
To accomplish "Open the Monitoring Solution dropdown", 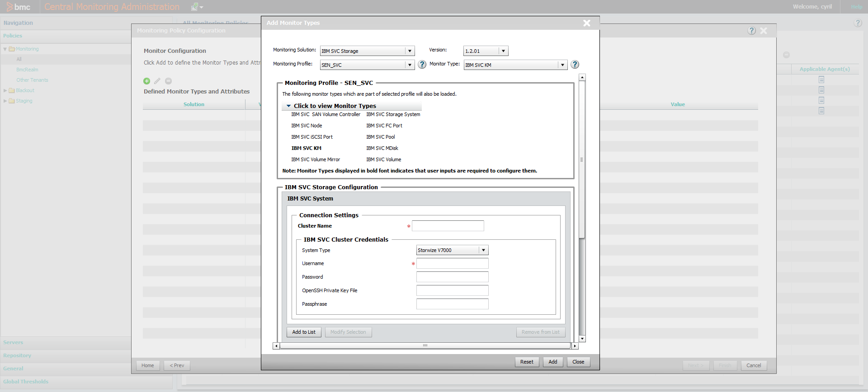I will click(410, 51).
